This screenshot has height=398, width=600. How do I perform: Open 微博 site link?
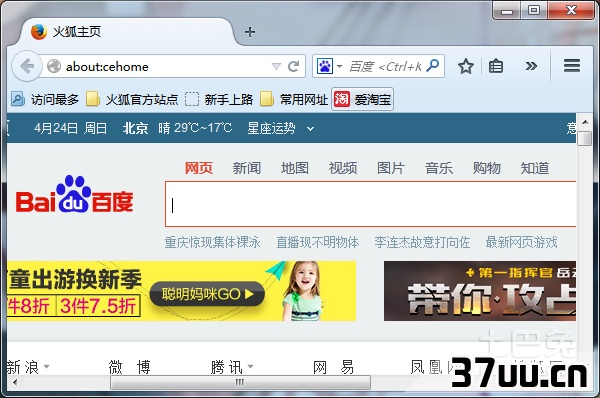point(129,367)
